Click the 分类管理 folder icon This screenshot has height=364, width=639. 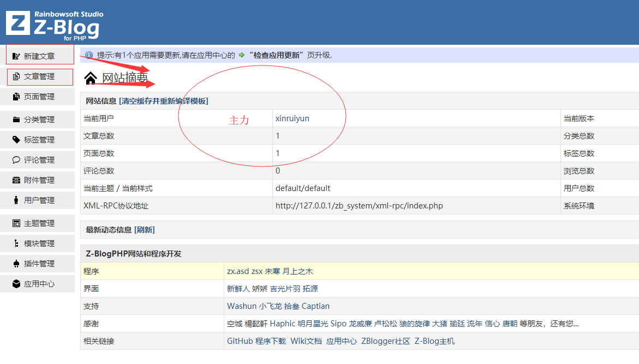click(x=16, y=120)
